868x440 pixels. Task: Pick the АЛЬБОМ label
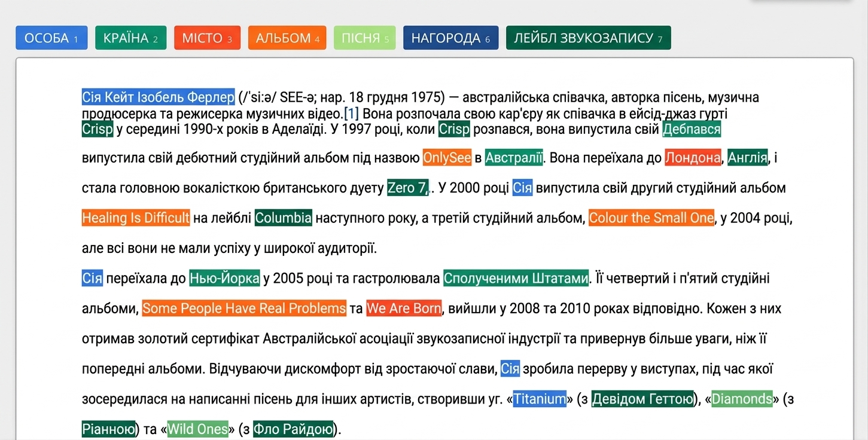pos(287,38)
